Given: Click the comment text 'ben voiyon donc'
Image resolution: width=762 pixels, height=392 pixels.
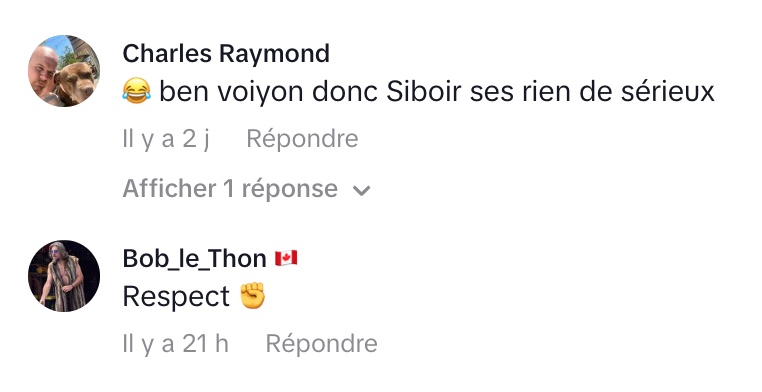Looking at the screenshot, I should (269, 91).
